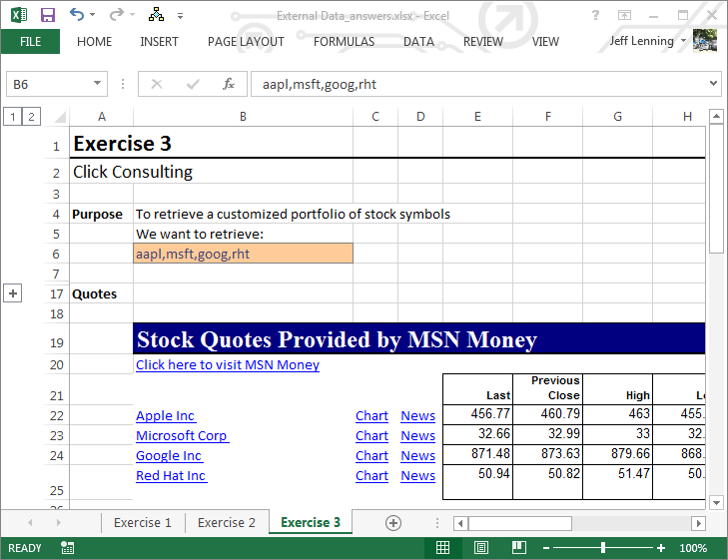Show outline level 2 rows

click(31, 117)
